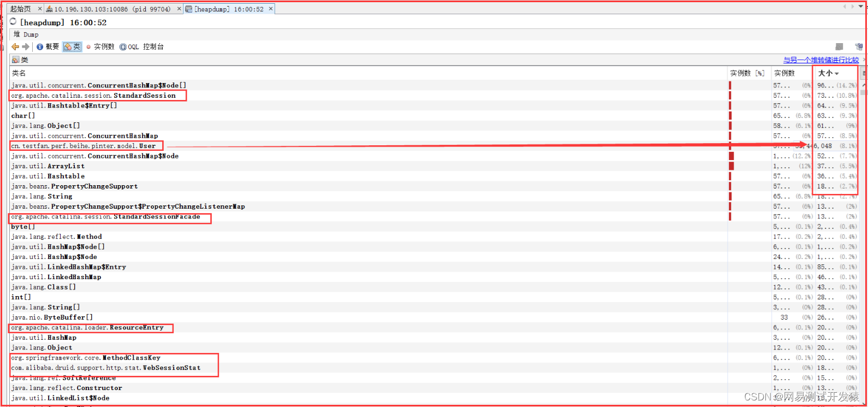Viewport: 868px width, 407px height.
Task: Open the column chooser icon beside 大小
Action: tap(864, 73)
